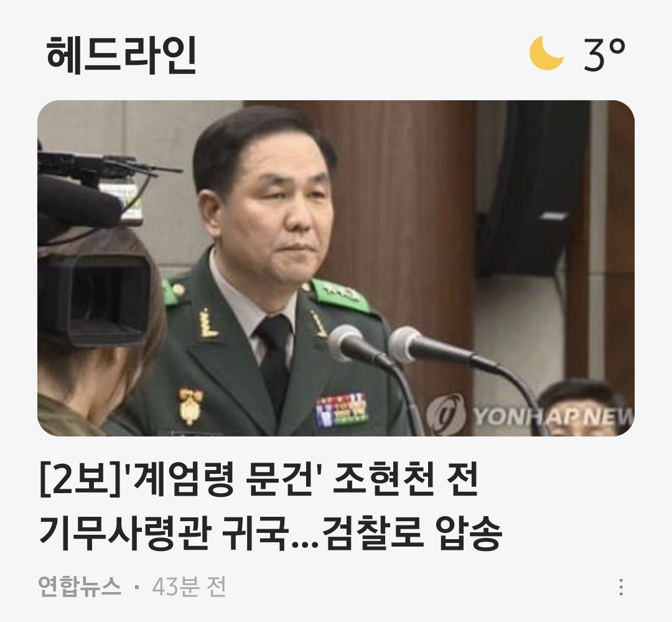
Task: Tap the [2보] tag in headline
Action: click(x=80, y=480)
